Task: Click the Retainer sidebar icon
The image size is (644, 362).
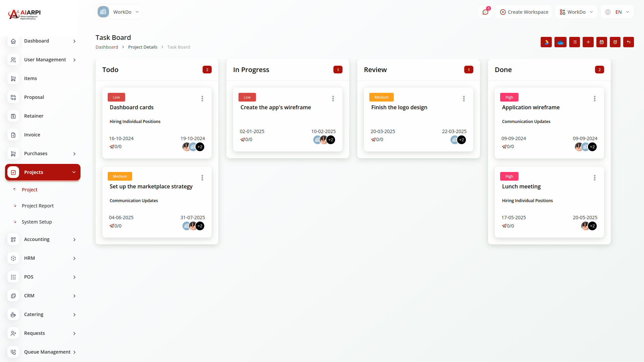Action: pos(13,116)
